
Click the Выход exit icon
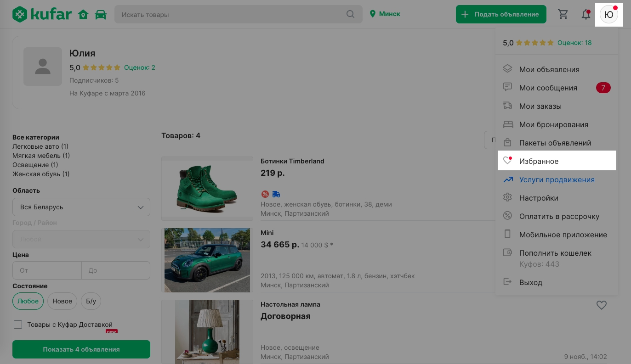tap(507, 282)
